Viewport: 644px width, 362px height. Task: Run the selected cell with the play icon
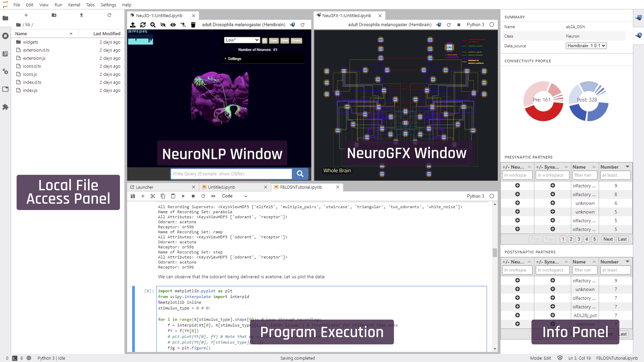(183, 196)
